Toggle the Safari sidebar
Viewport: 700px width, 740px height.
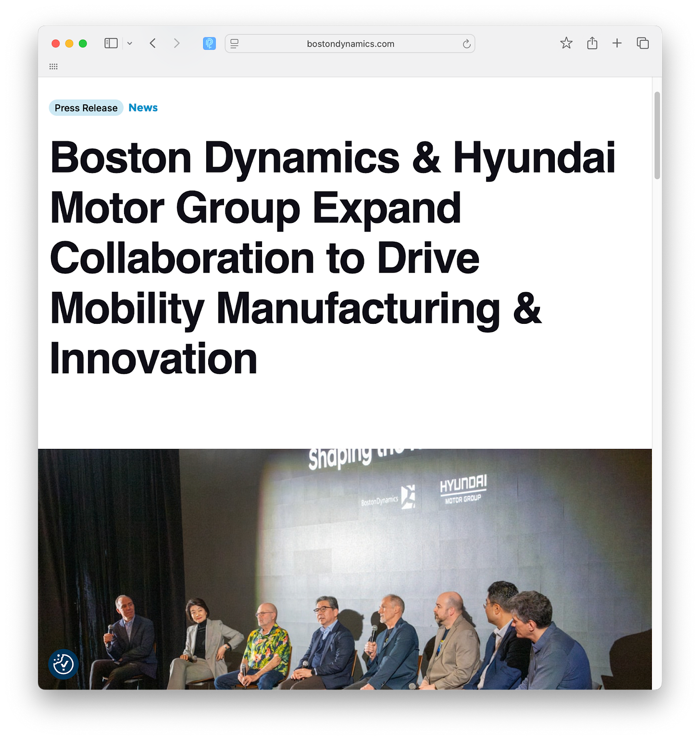[x=111, y=43]
